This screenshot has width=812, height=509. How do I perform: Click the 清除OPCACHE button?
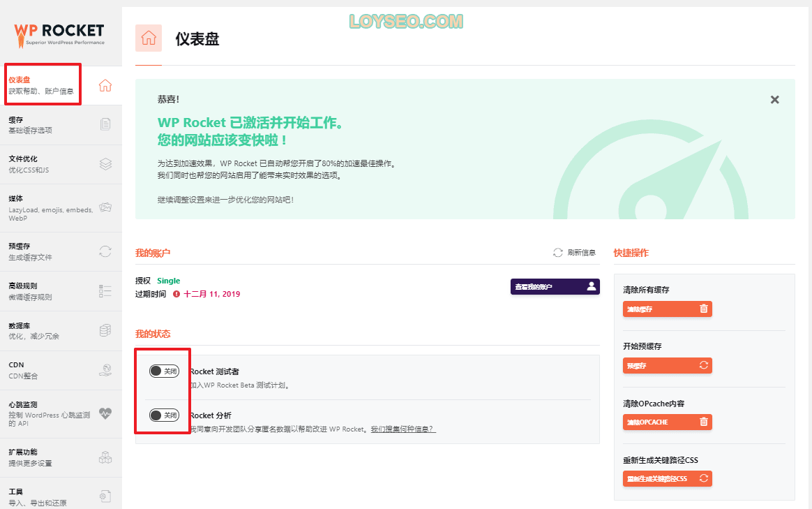coord(667,422)
